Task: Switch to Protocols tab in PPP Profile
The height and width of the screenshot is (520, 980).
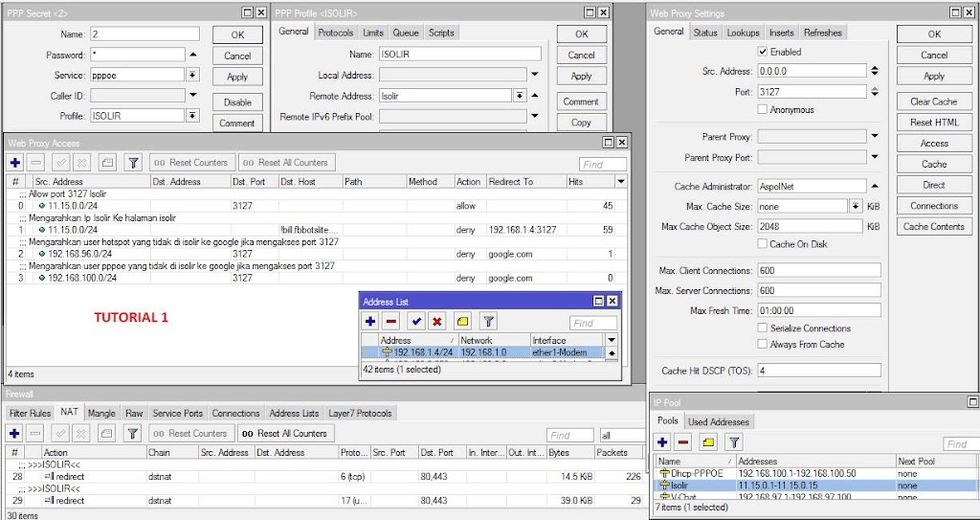Action: pyautogui.click(x=336, y=33)
